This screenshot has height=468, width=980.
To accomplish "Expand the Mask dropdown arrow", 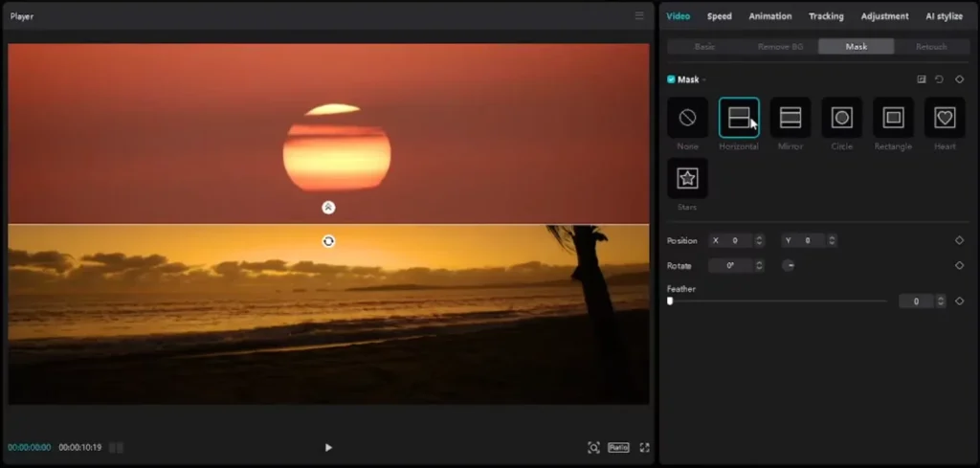I will point(703,80).
